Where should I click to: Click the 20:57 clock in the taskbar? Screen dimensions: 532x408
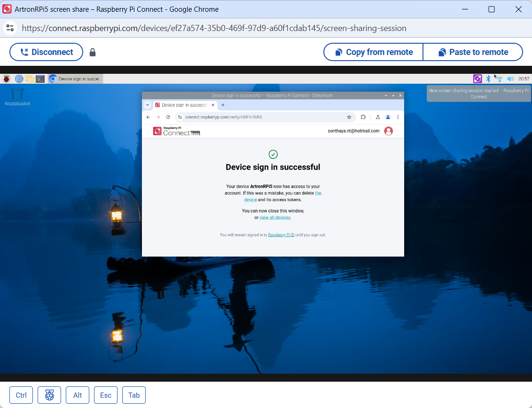coord(524,79)
